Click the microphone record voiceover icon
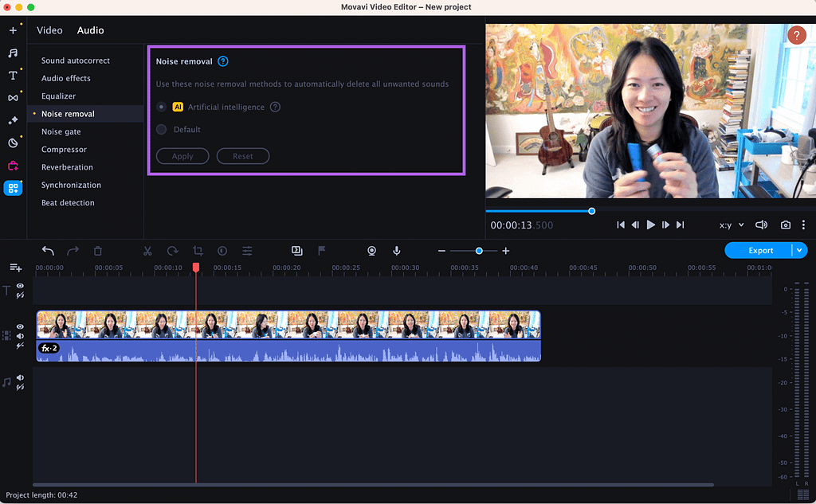The width and height of the screenshot is (816, 504). click(396, 251)
